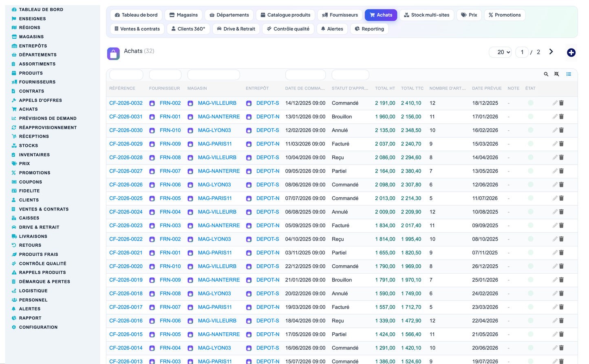Clear filters with the crossed magnifier icon
The height and width of the screenshot is (364, 589).
[x=556, y=74]
